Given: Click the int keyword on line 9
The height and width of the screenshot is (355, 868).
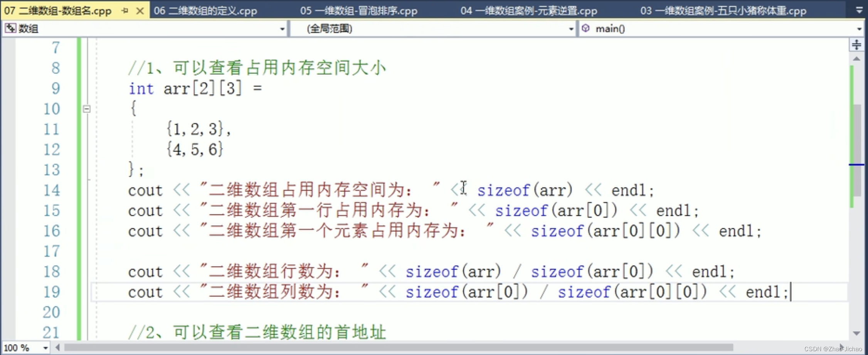Looking at the screenshot, I should [141, 89].
